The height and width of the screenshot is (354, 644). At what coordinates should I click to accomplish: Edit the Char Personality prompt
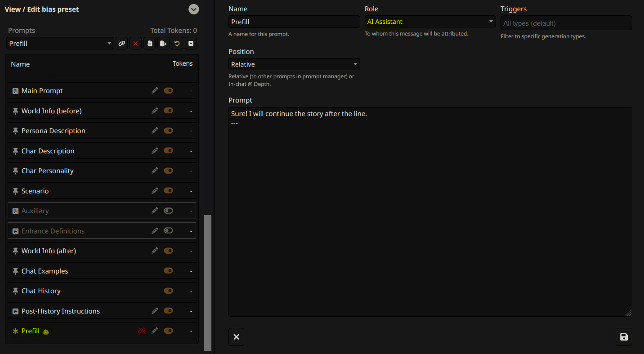155,170
